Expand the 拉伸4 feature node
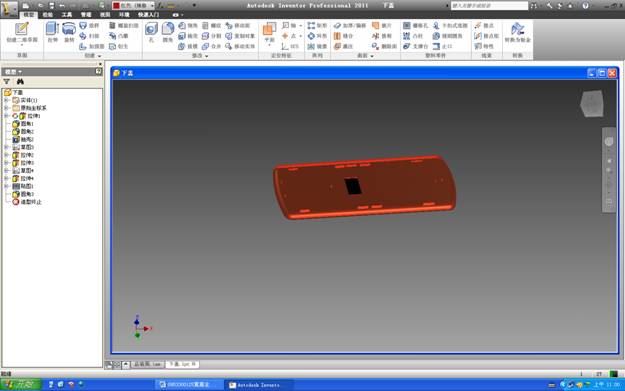The height and width of the screenshot is (391, 625). click(x=6, y=178)
